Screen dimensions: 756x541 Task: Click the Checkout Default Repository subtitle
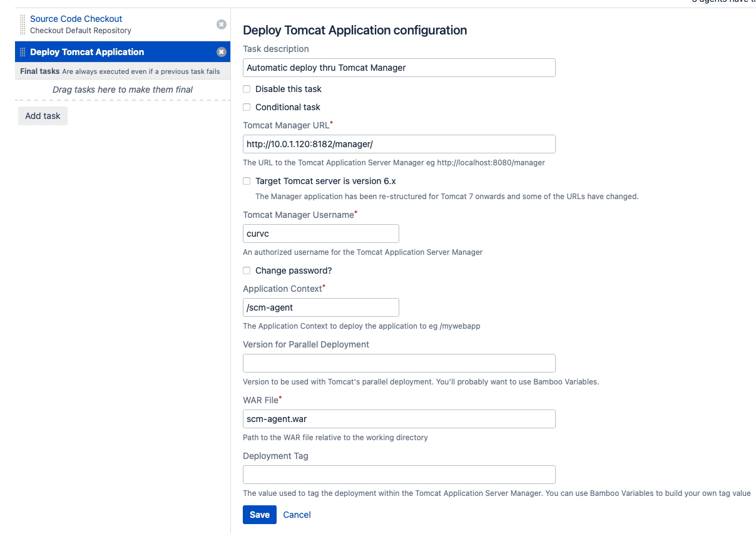tap(81, 31)
